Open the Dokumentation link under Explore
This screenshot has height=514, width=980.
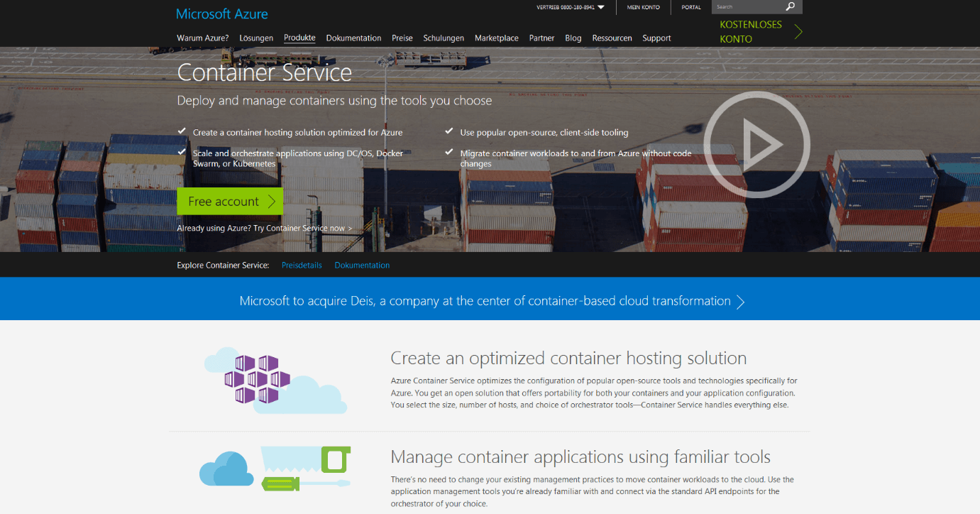pyautogui.click(x=362, y=265)
